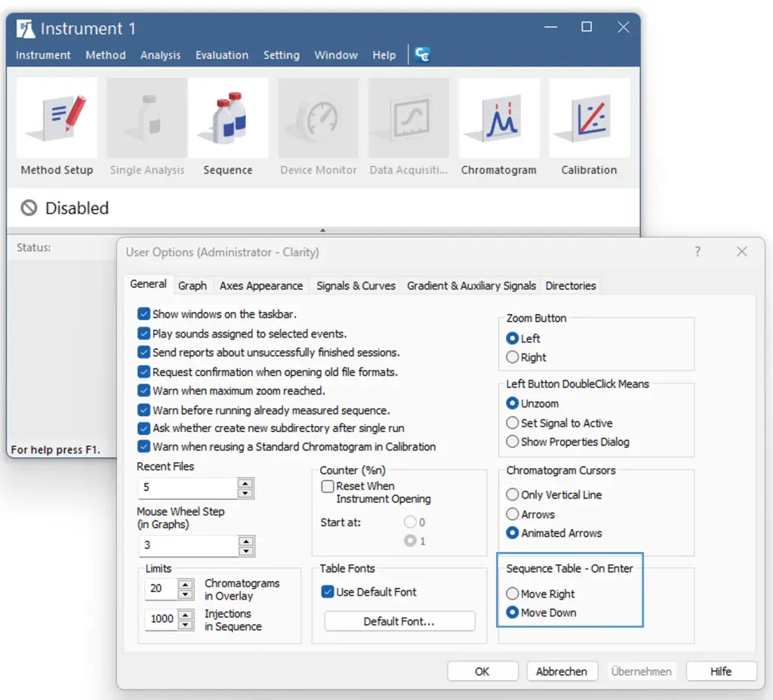Open the Instrument menu
The width and height of the screenshot is (773, 700).
click(43, 55)
